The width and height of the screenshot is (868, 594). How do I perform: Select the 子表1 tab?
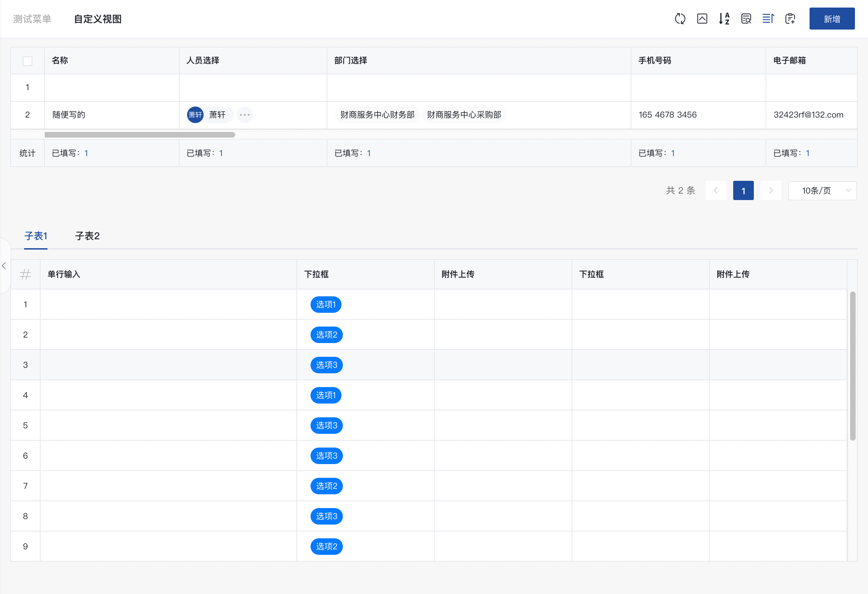click(35, 236)
